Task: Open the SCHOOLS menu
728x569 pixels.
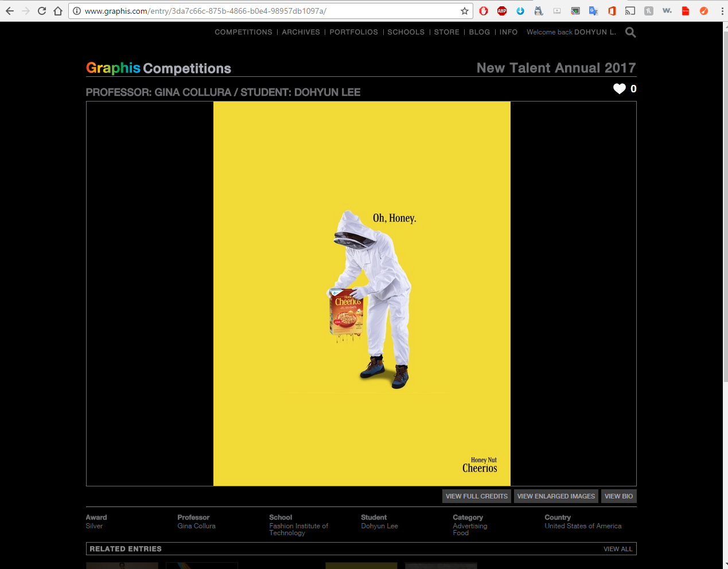Action: point(406,32)
